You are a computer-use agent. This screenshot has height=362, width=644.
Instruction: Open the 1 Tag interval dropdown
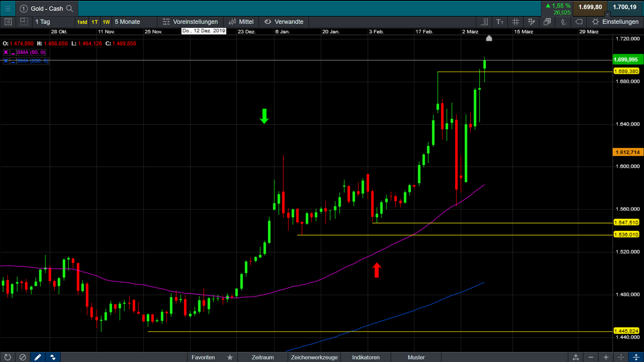point(43,22)
